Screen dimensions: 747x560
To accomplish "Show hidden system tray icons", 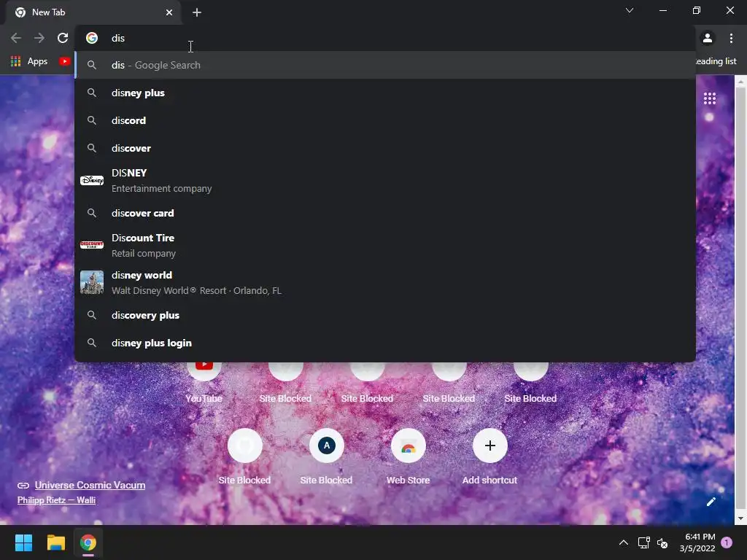I will tap(623, 542).
